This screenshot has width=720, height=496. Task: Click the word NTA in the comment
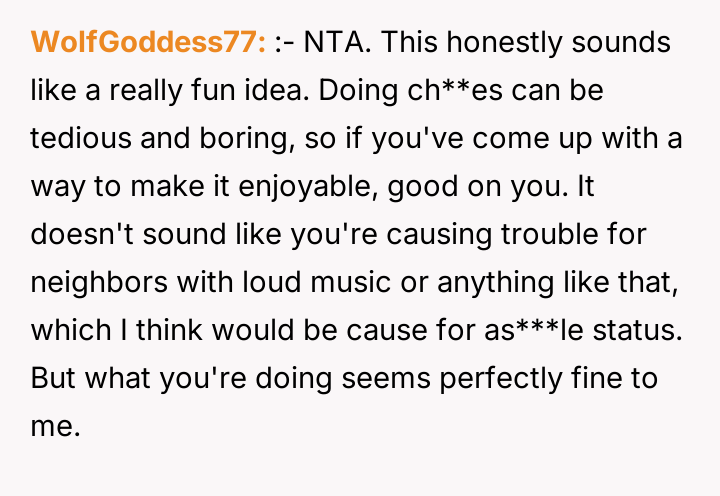(x=332, y=43)
